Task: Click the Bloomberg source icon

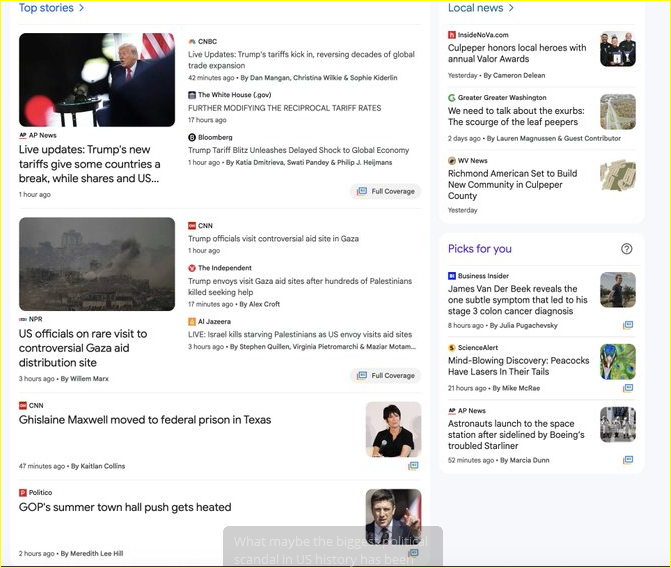Action: (x=192, y=137)
